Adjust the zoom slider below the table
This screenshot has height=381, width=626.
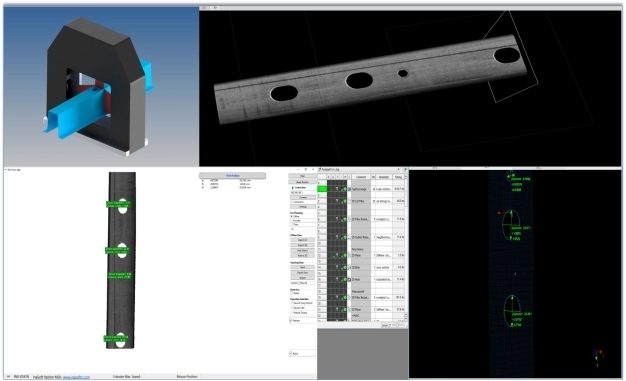click(398, 325)
